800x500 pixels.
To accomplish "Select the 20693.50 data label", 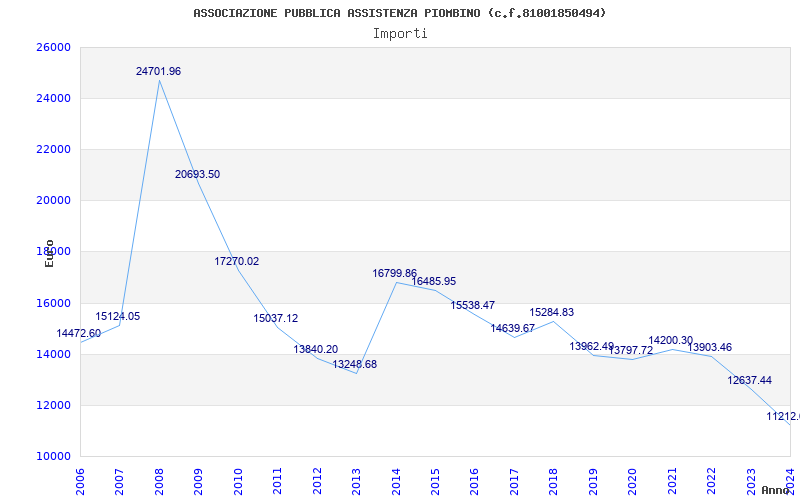I will click(x=197, y=174).
